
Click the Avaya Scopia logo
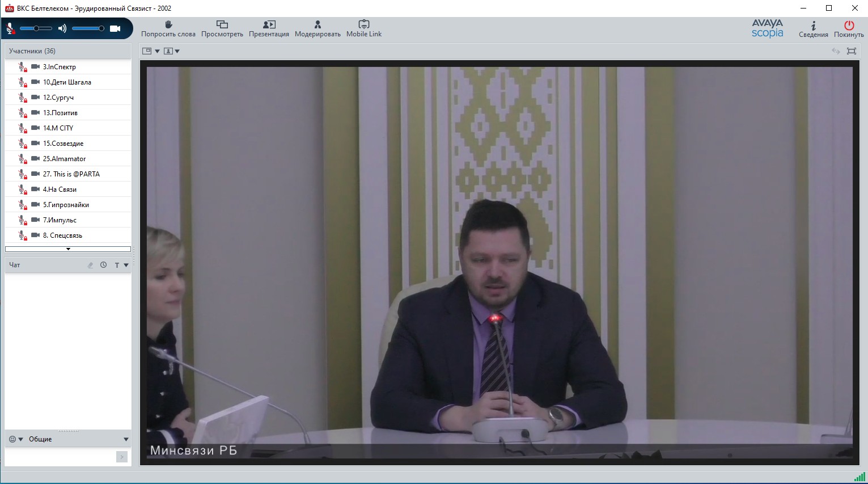pos(768,28)
